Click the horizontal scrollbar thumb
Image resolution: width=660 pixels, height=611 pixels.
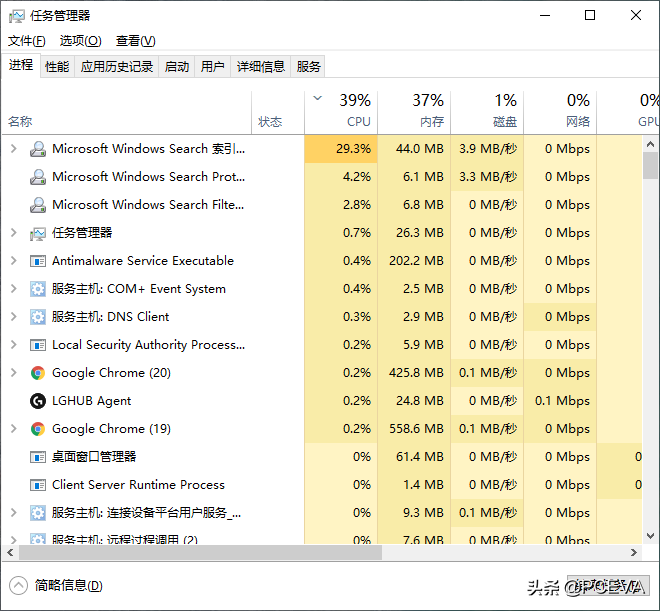[x=200, y=553]
